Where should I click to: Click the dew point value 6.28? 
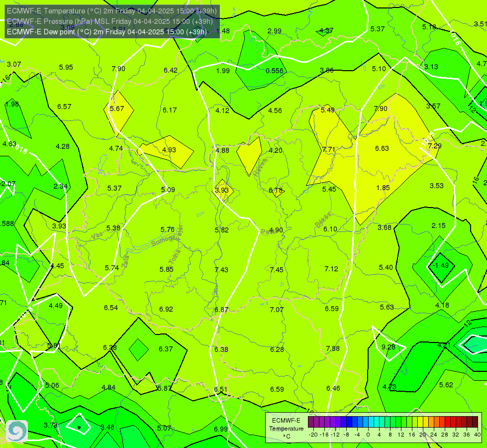[277, 350]
